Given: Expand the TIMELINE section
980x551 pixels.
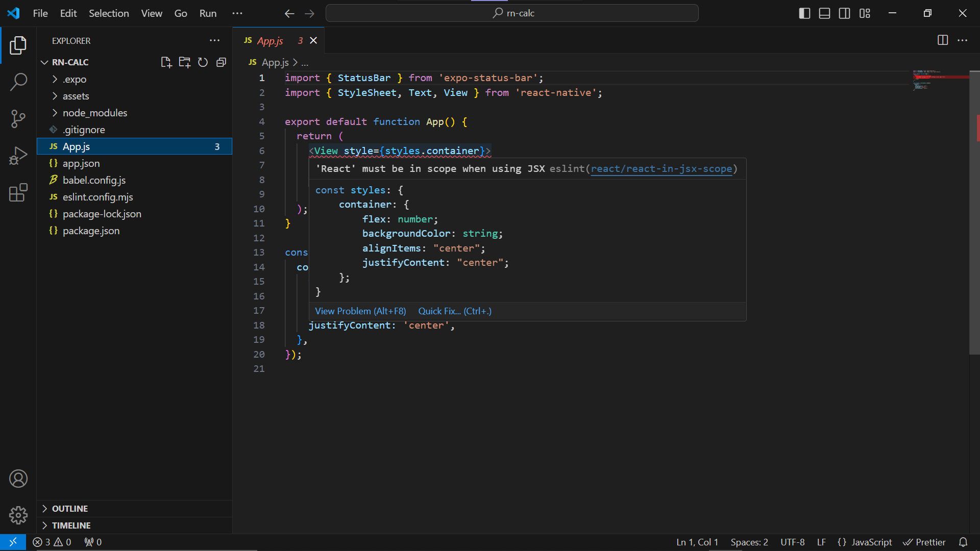Looking at the screenshot, I should 134,525.
